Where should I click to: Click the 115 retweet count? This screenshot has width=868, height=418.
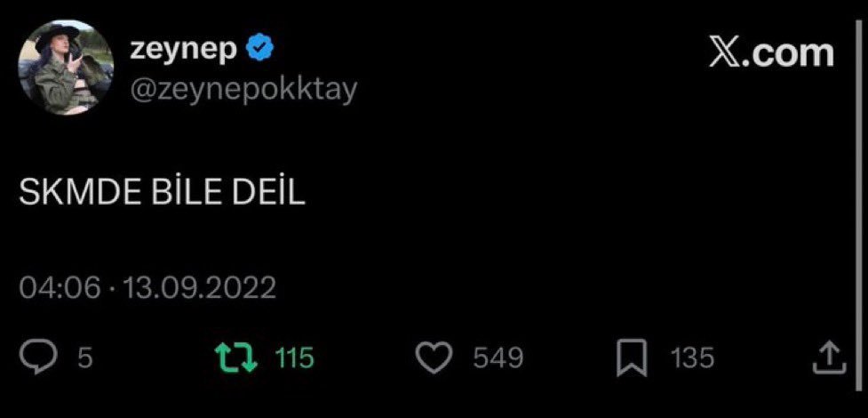coord(294,358)
